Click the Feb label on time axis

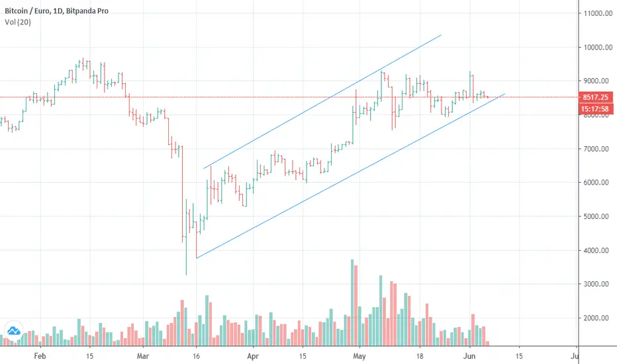point(40,356)
